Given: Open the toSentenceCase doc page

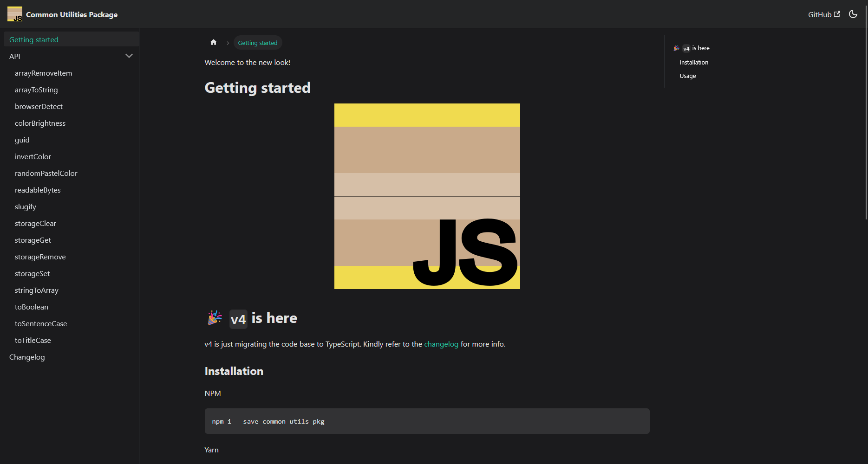Looking at the screenshot, I should click(41, 323).
